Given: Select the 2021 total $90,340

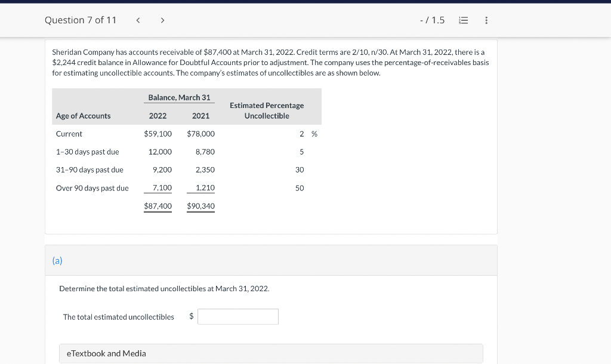Looking at the screenshot, I should click(x=200, y=206).
